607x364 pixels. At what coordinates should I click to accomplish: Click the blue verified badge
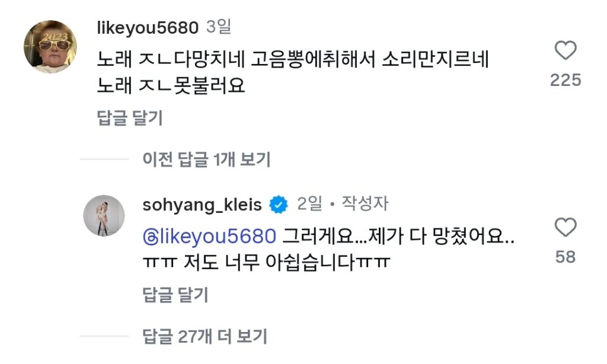tap(279, 206)
